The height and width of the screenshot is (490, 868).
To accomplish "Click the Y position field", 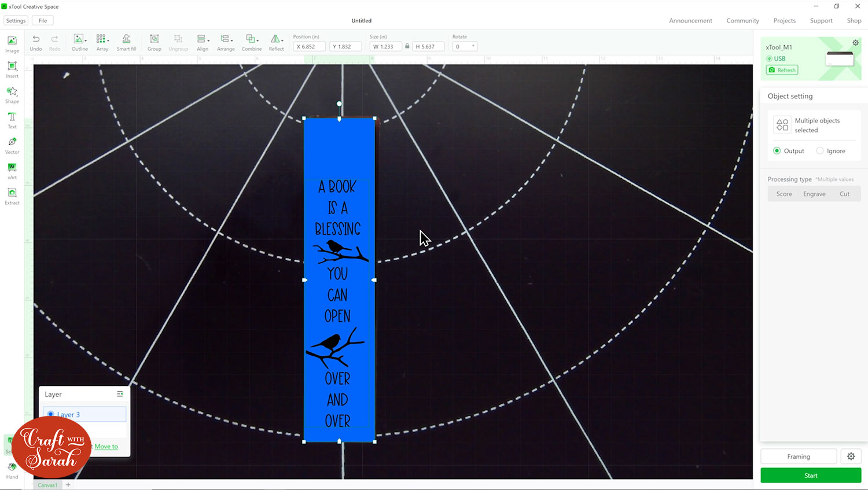I will [345, 46].
